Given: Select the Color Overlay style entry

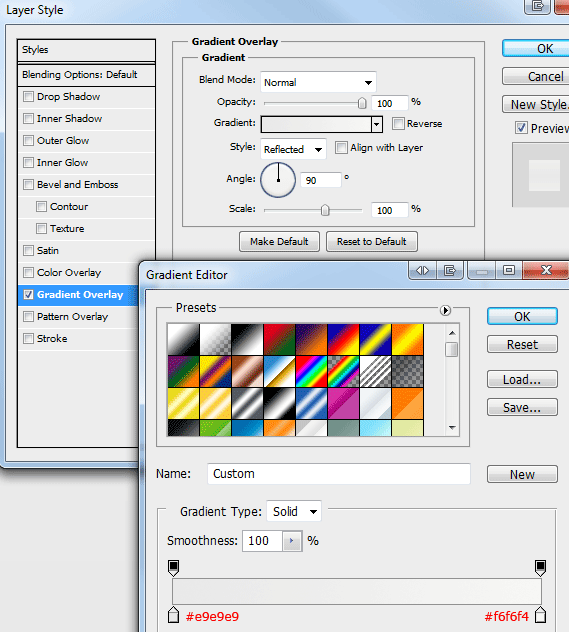Looking at the screenshot, I should tap(69, 273).
